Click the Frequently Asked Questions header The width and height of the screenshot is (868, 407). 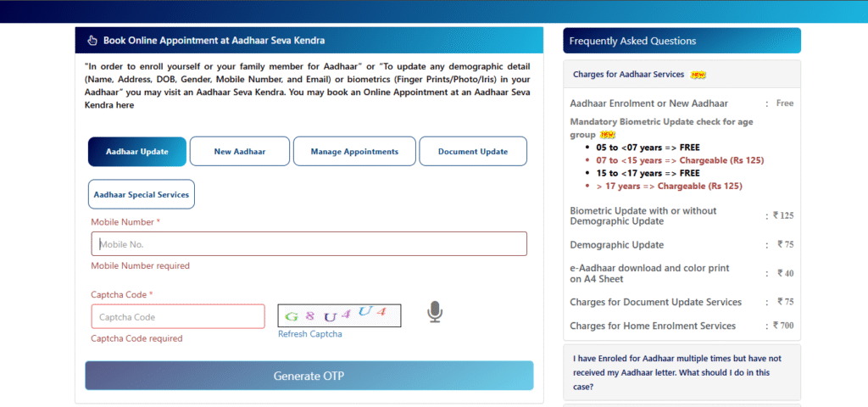pos(633,41)
